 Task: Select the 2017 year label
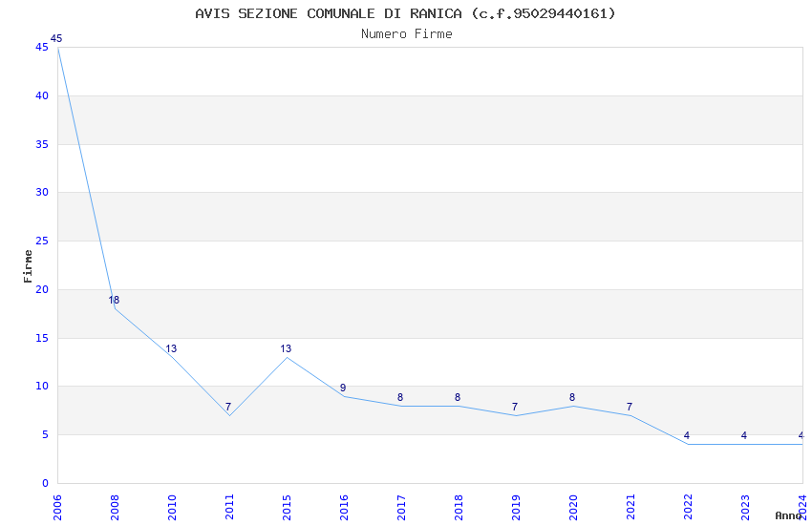pyautogui.click(x=401, y=507)
